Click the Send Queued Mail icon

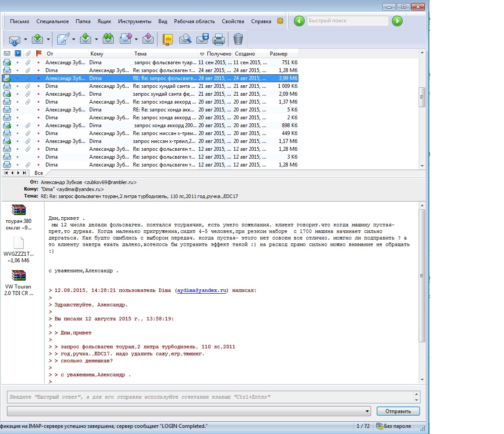point(38,39)
